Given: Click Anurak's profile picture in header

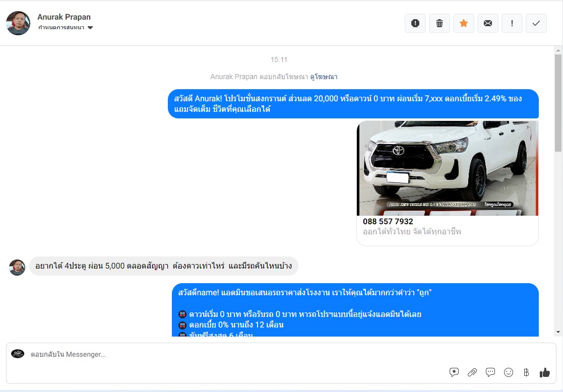Looking at the screenshot, I should pos(18,23).
